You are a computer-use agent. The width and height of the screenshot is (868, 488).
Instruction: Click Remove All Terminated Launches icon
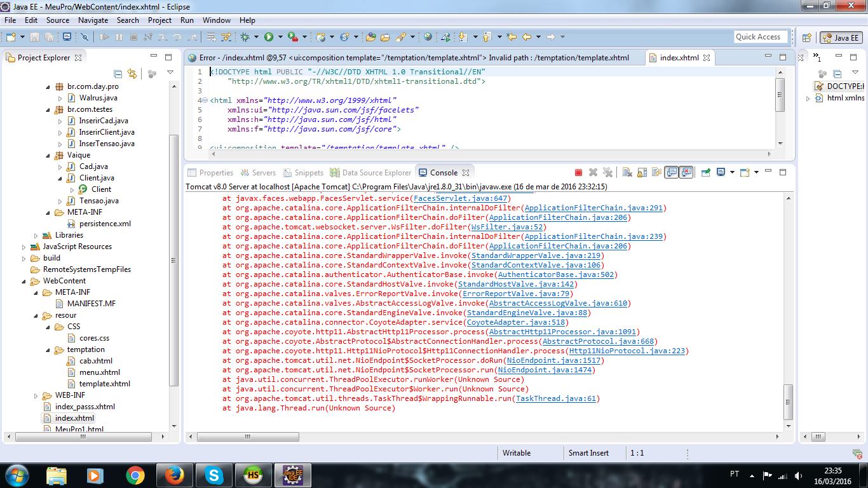pyautogui.click(x=607, y=172)
